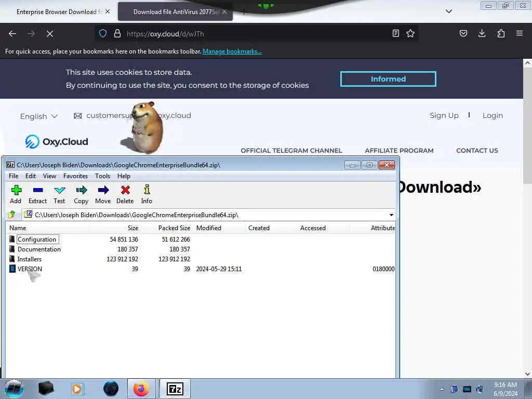Open archive Info in 7-Zip
This screenshot has height=399, width=532.
tap(147, 194)
